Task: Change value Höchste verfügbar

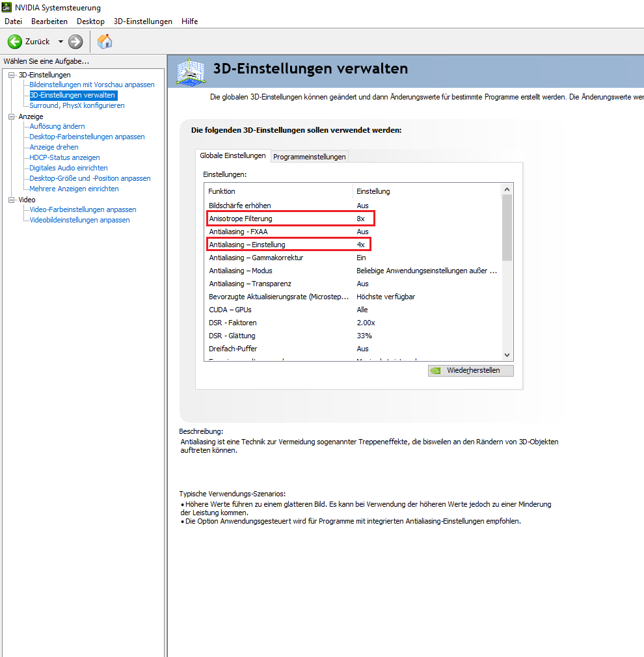Action: pos(386,297)
